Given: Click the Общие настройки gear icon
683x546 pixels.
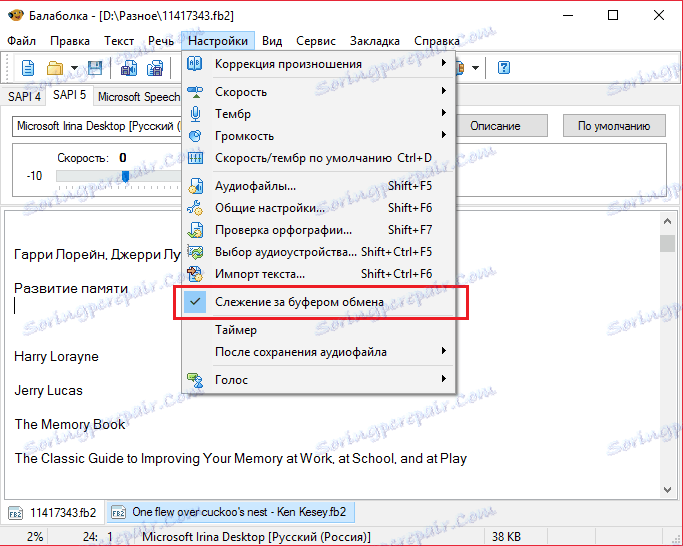Looking at the screenshot, I should pyautogui.click(x=195, y=208).
